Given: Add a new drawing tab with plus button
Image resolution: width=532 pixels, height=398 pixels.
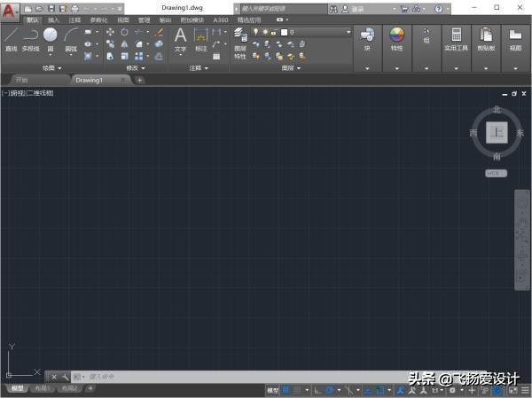Looking at the screenshot, I should point(139,81).
